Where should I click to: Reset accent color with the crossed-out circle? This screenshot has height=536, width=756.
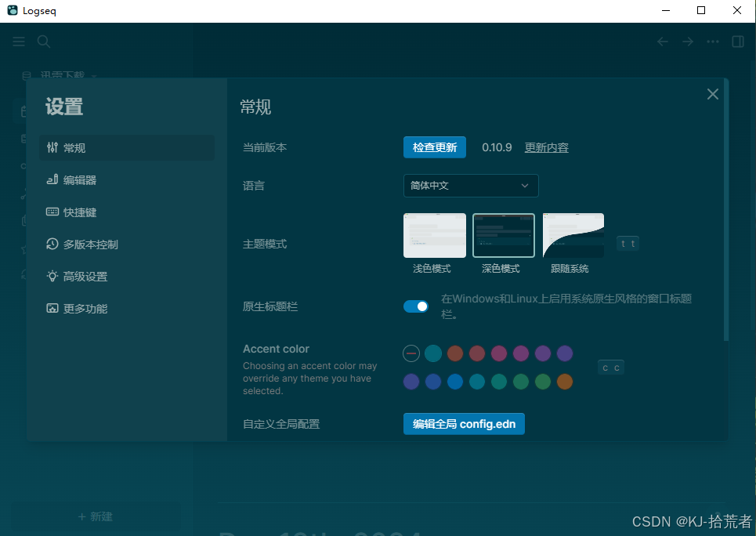tap(411, 353)
